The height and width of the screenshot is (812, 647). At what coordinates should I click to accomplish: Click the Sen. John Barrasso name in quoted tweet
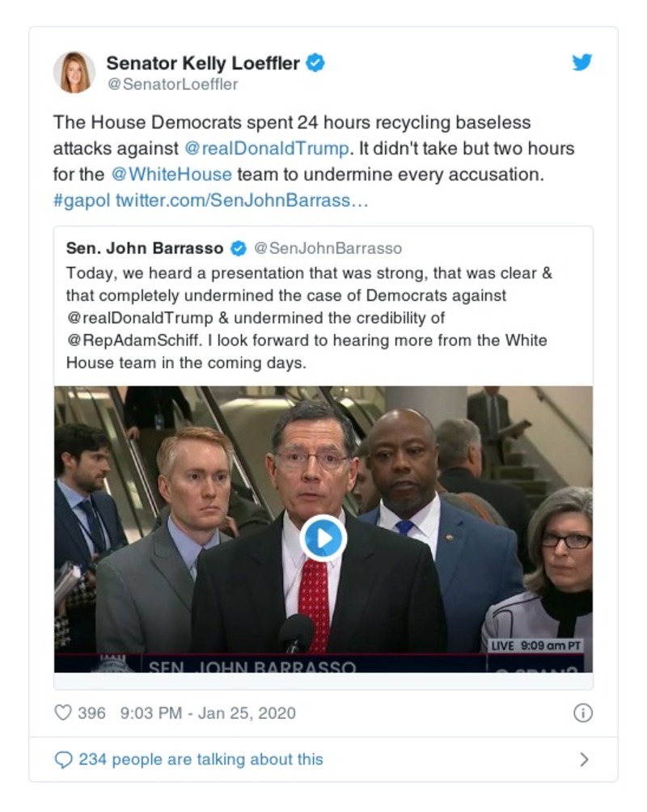coord(145,248)
